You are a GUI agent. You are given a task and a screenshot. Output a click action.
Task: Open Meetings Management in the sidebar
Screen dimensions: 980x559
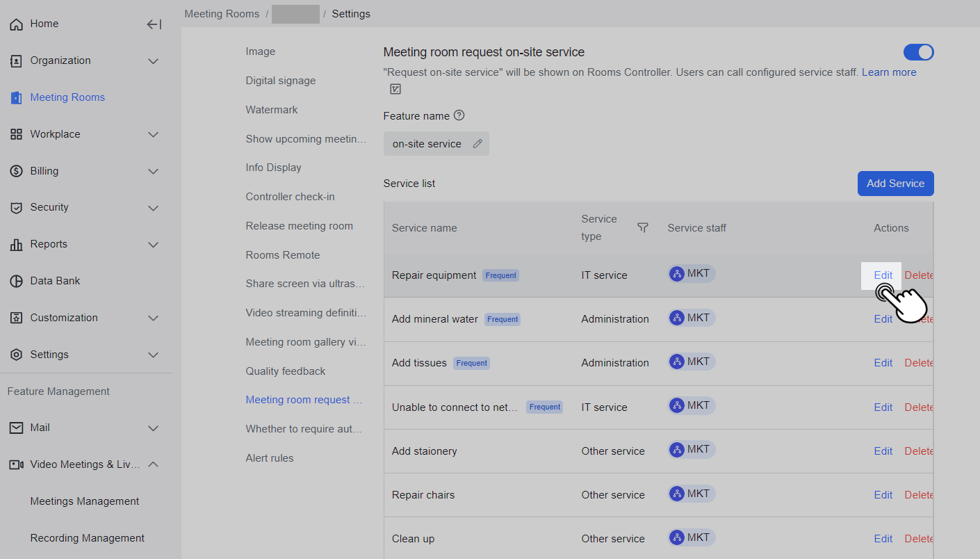click(x=84, y=501)
